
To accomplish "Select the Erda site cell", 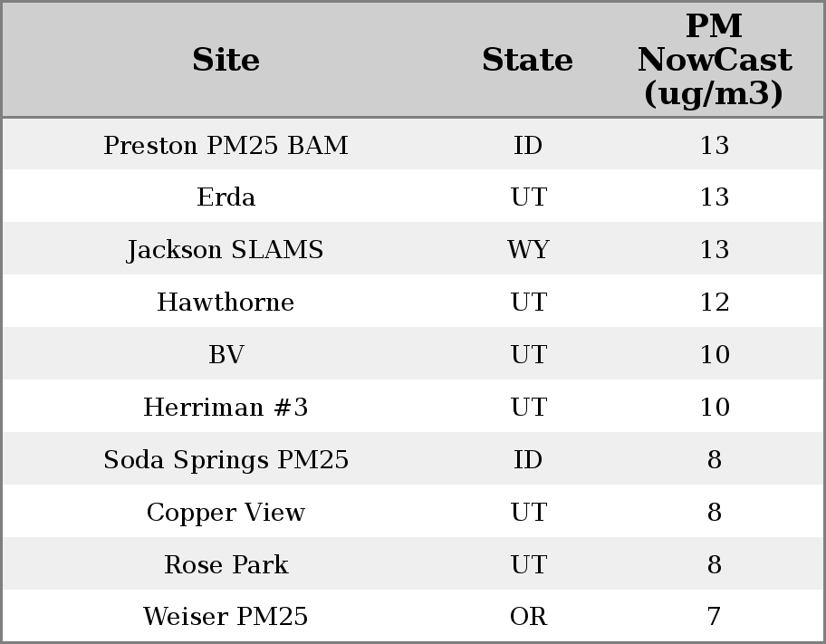I will pyautogui.click(x=226, y=197).
